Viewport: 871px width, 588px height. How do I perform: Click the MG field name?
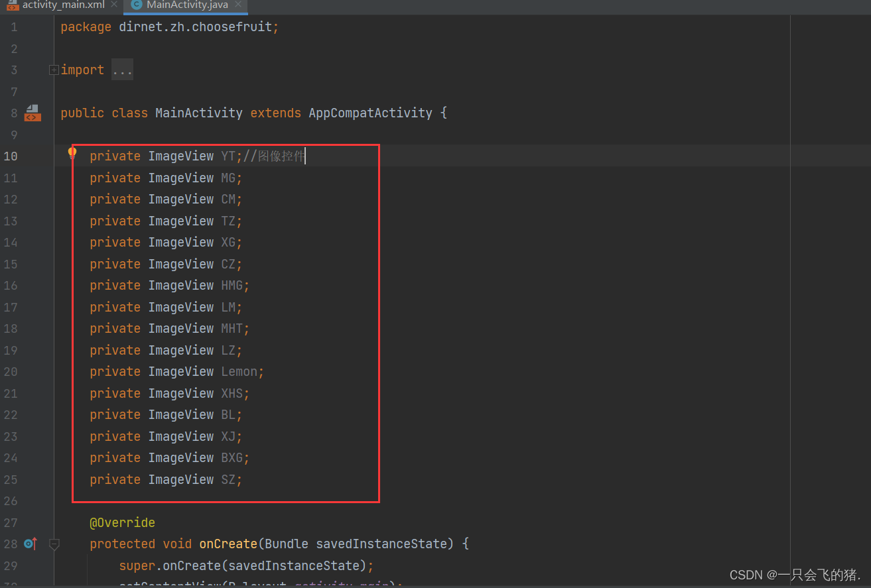pos(228,178)
